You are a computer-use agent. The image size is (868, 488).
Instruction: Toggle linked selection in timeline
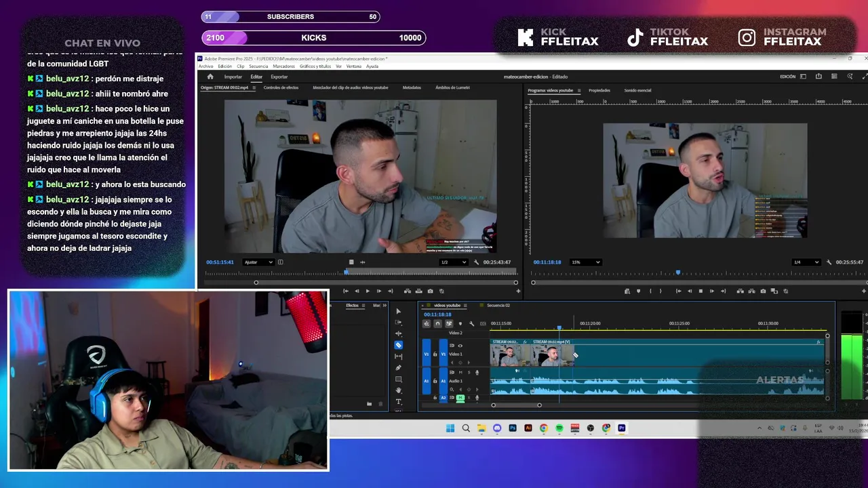click(449, 323)
